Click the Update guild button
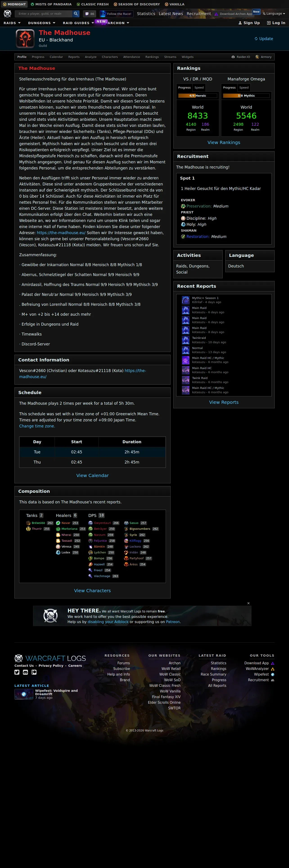The width and height of the screenshot is (289, 868). coord(264,39)
